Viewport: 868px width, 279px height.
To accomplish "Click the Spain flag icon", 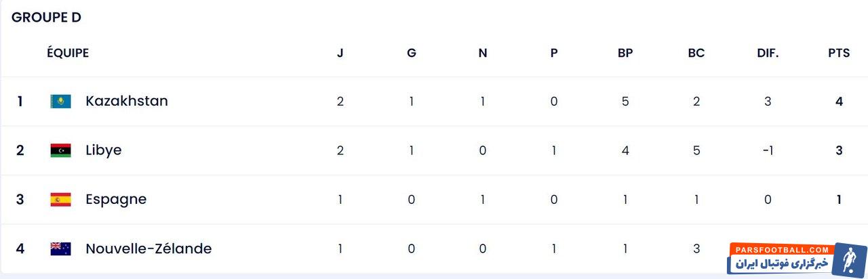I will point(60,200).
